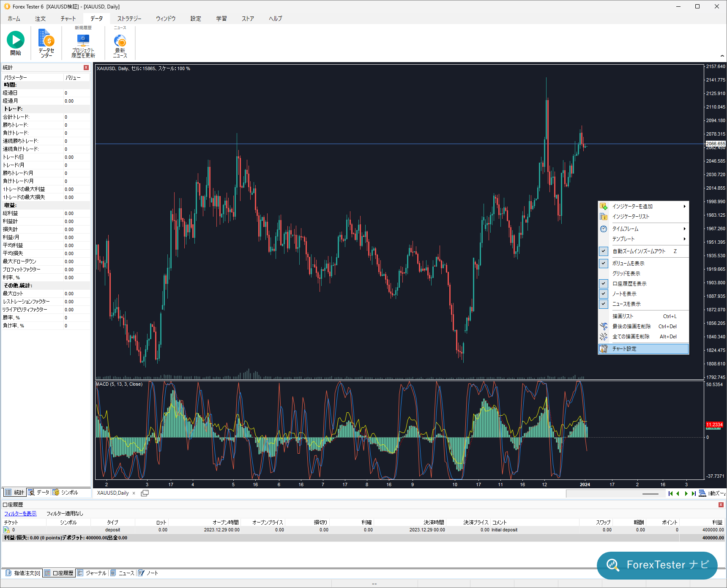Click the chart horizontal scrollbar thumb
Image resolution: width=727 pixels, height=588 pixels.
tap(650, 494)
